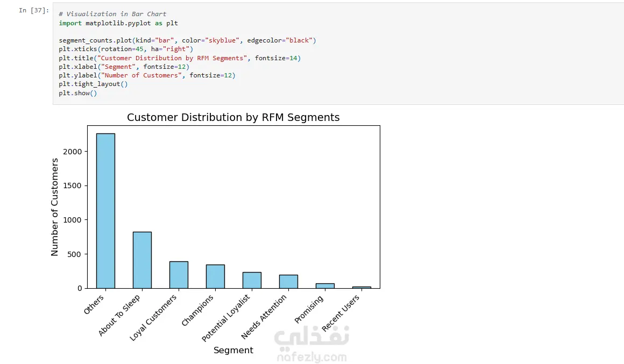Click the plt.title code line
The image size is (624, 364).
click(180, 58)
